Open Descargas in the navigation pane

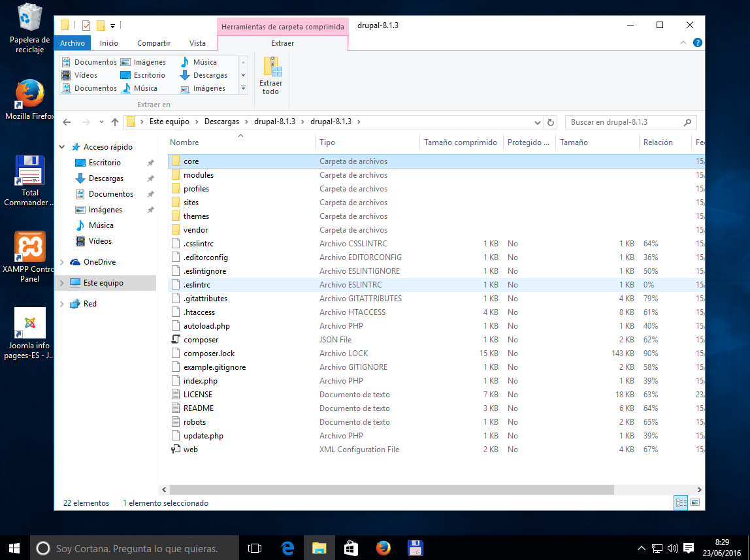pos(106,178)
